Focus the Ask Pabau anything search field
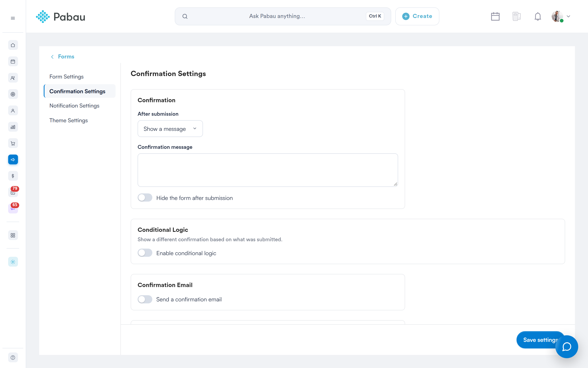 (x=283, y=16)
